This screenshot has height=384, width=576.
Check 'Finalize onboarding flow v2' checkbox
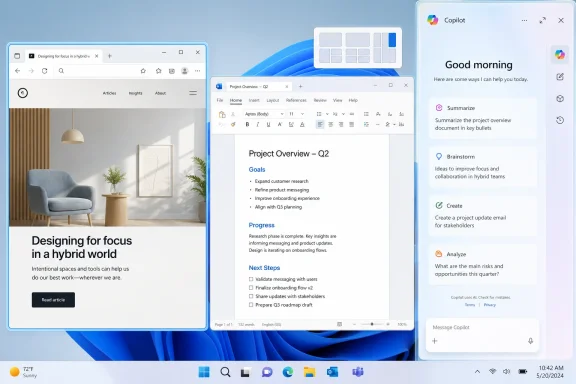click(251, 288)
